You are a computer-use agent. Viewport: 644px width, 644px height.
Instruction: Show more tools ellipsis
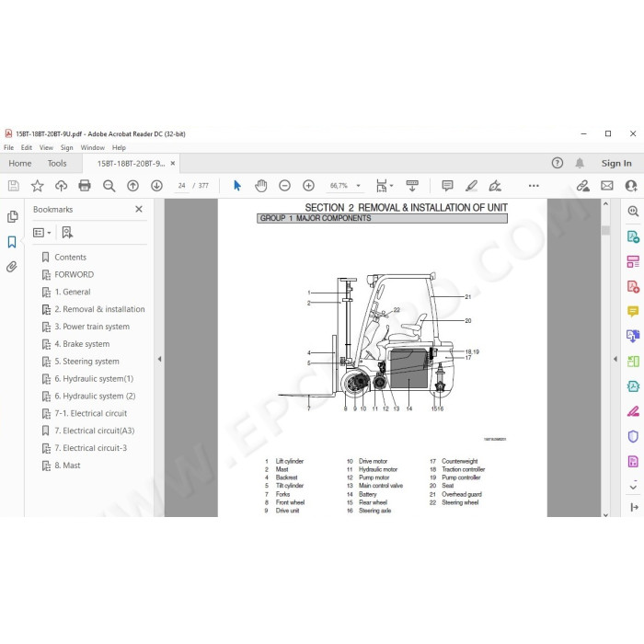pyautogui.click(x=534, y=186)
